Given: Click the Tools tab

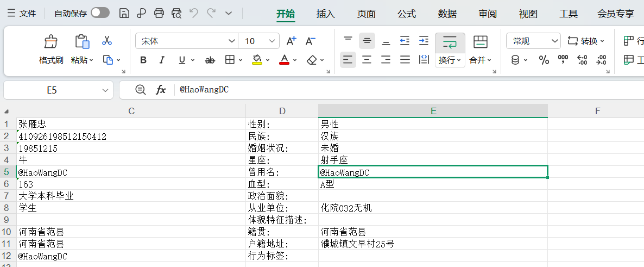Looking at the screenshot, I should [x=569, y=14].
